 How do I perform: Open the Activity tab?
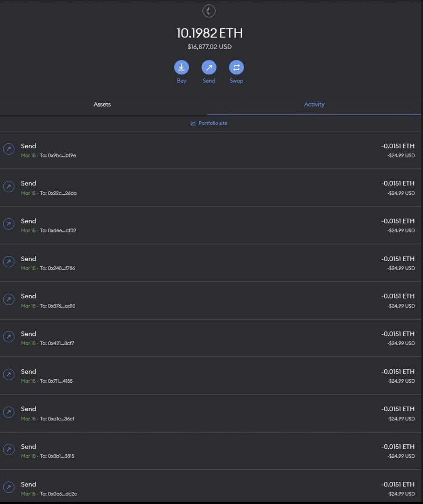click(x=314, y=104)
